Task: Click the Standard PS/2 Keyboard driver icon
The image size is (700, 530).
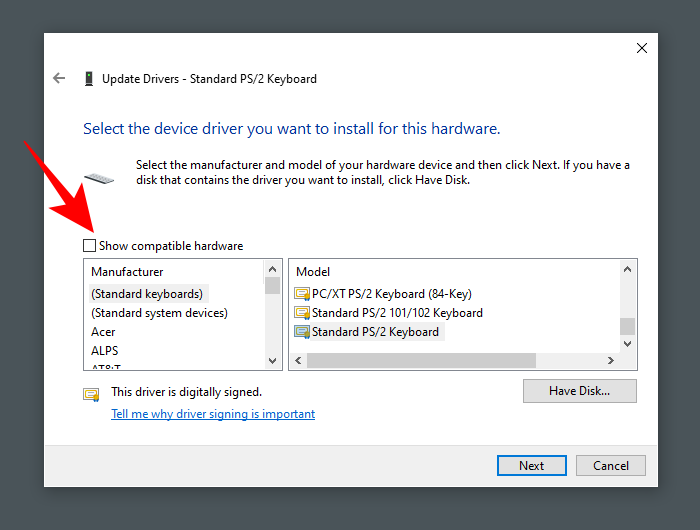Action: tap(302, 332)
